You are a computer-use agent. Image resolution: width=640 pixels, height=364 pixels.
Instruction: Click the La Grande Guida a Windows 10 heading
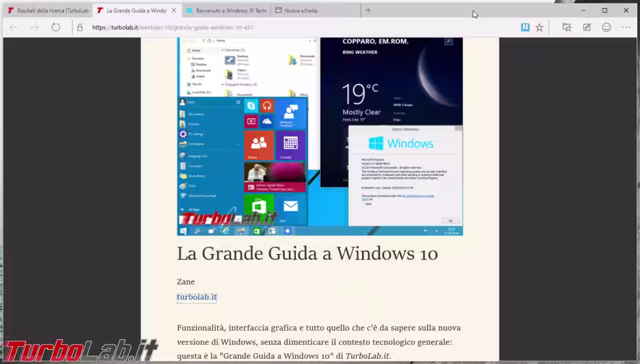307,253
